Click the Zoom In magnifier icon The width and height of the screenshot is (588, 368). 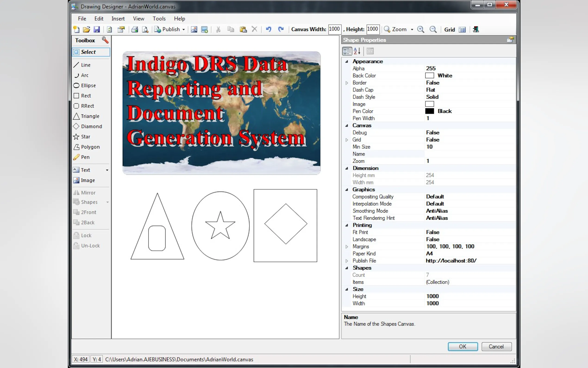coord(421,29)
